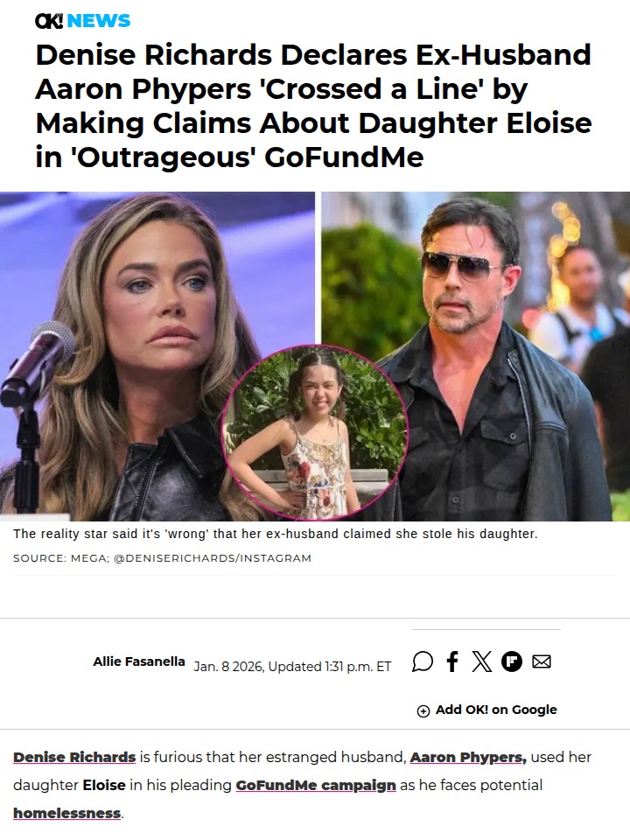The width and height of the screenshot is (630, 840).
Task: Visit the GoFundMe campaign link
Action: [317, 785]
